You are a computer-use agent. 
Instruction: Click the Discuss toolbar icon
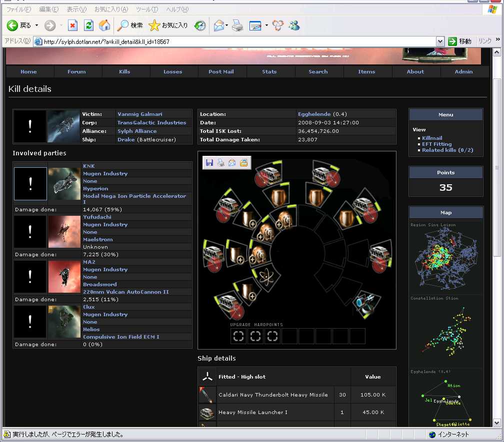point(278,25)
